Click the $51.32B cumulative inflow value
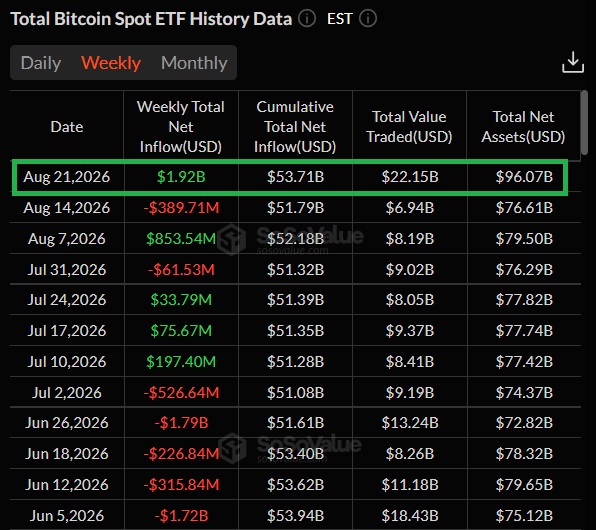The image size is (596, 530). [295, 270]
